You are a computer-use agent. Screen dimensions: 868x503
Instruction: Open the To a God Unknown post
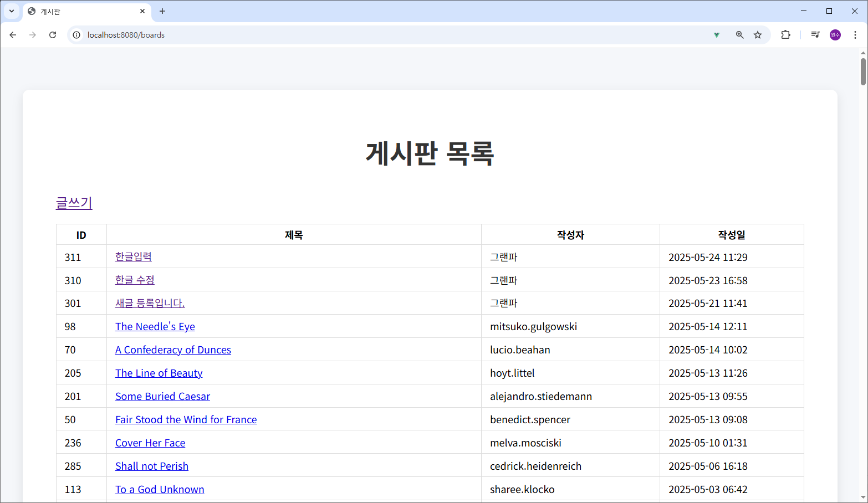[x=160, y=489]
